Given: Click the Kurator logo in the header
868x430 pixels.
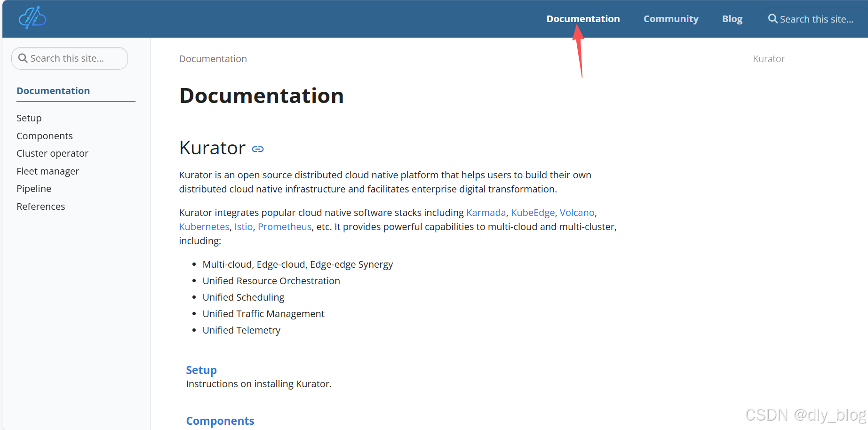Looking at the screenshot, I should click(32, 18).
